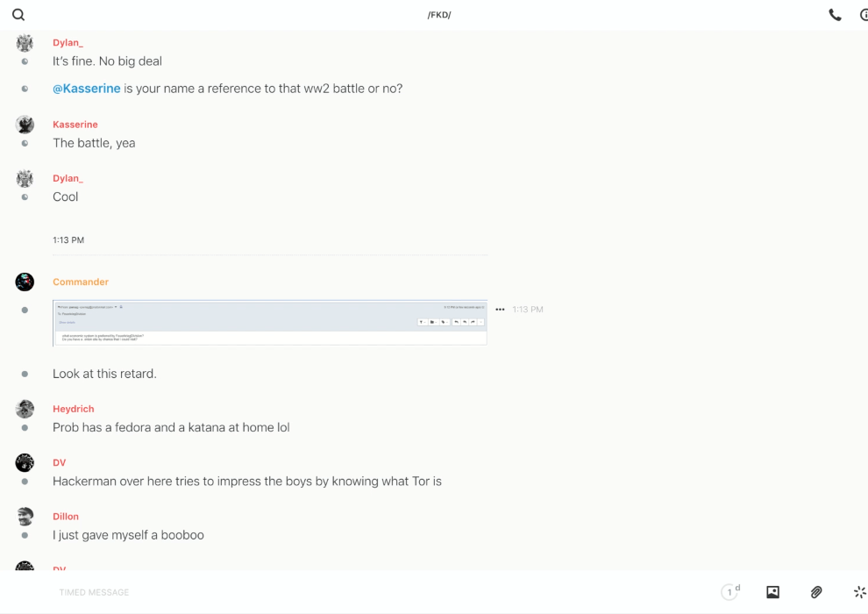The height and width of the screenshot is (614, 868).
Task: Select Dillon's avatar image
Action: (25, 517)
